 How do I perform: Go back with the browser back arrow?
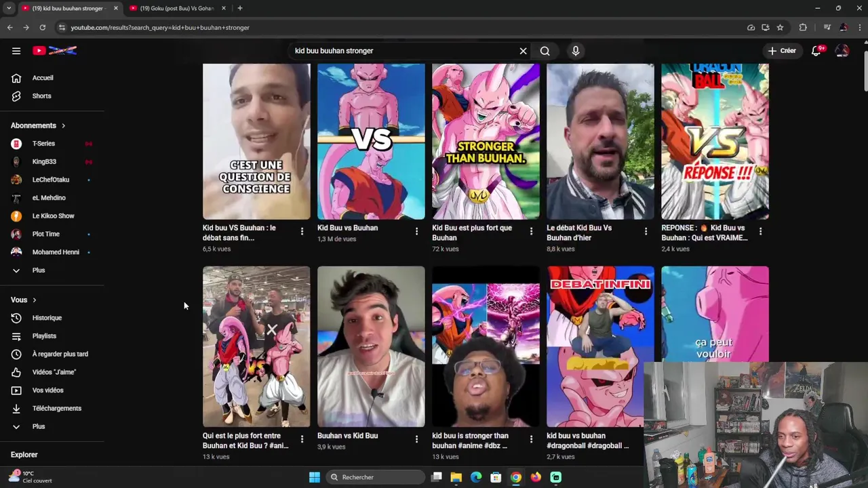click(9, 27)
